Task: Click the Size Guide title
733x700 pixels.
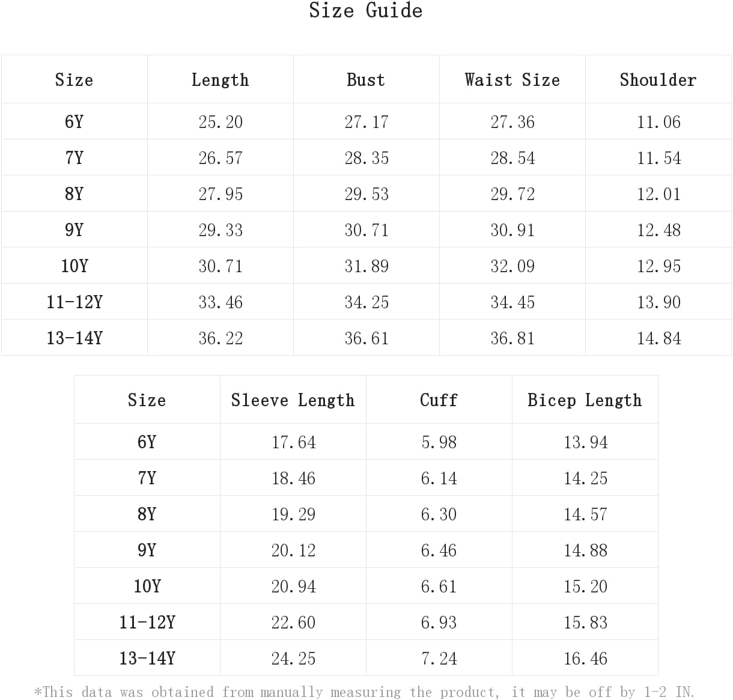Action: (x=365, y=10)
